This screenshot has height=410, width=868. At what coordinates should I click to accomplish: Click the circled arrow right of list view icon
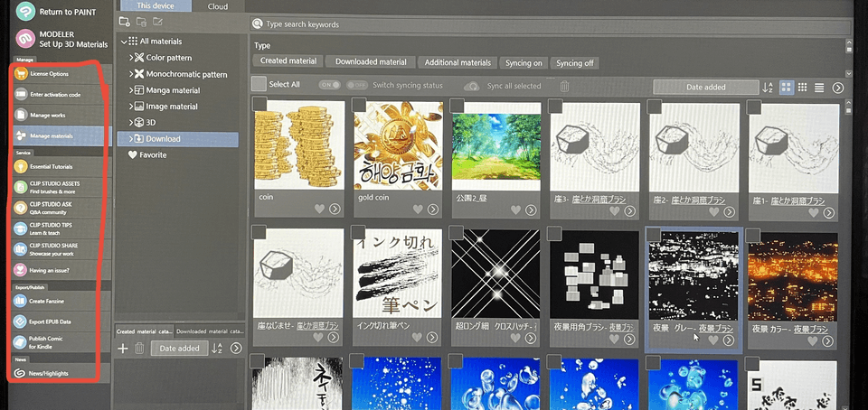coord(838,88)
